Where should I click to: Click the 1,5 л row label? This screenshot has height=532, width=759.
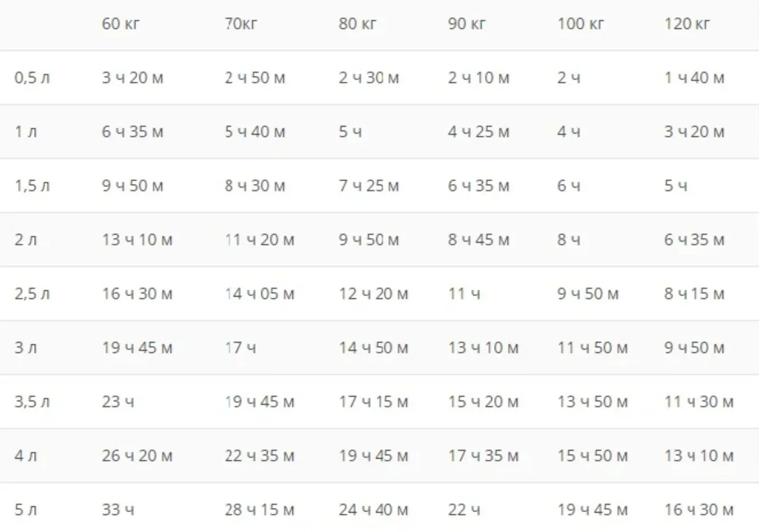pyautogui.click(x=32, y=186)
